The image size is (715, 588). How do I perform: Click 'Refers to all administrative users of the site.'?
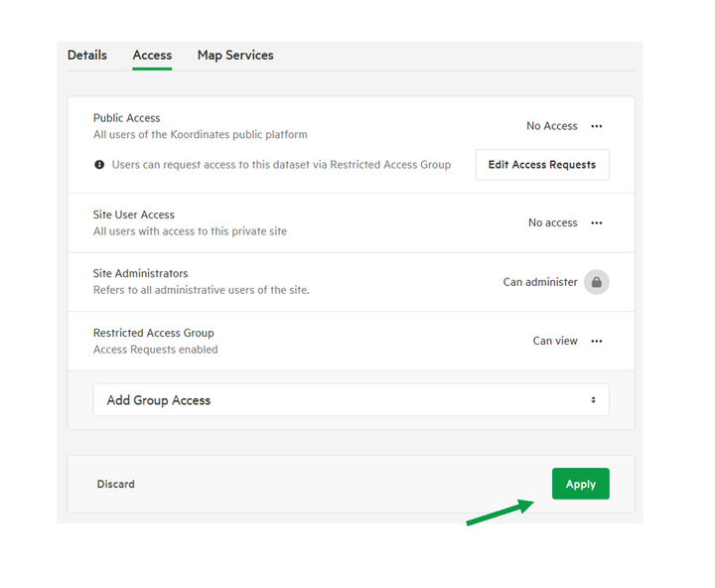click(x=202, y=290)
